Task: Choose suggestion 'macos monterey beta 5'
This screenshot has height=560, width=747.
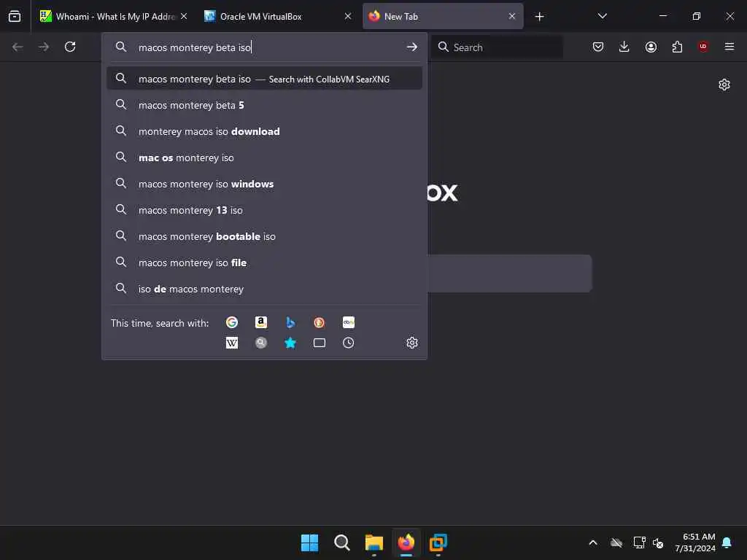Action: point(264,105)
